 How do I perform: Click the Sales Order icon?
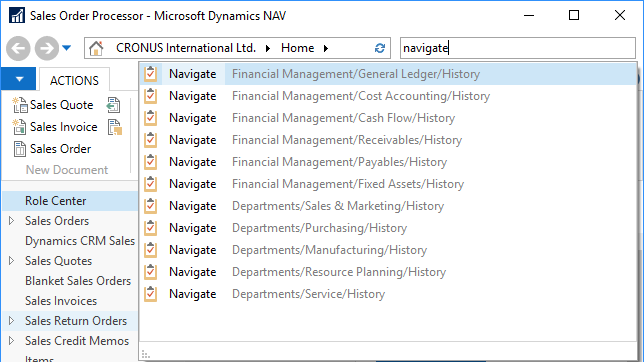click(x=19, y=149)
